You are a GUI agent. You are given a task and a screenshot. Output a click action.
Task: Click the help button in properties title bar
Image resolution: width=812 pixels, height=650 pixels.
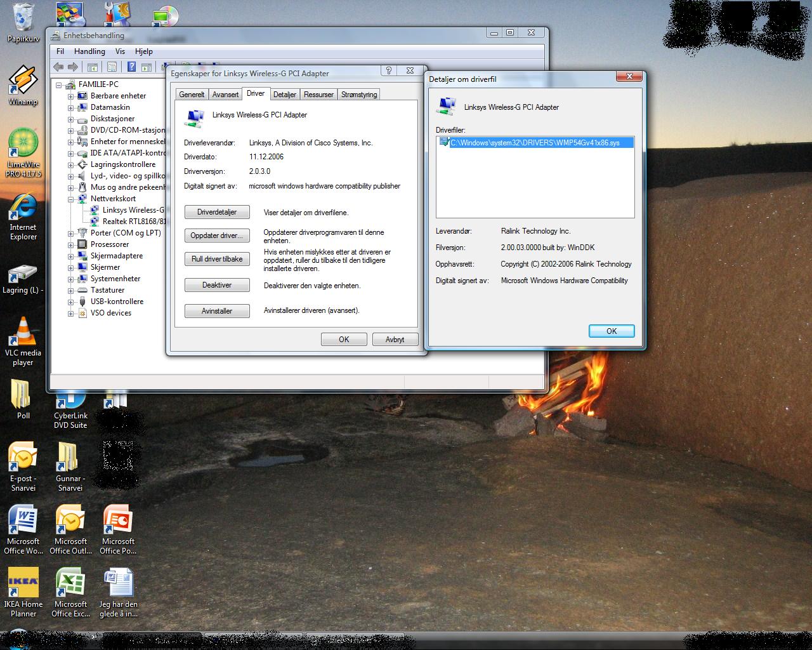[389, 70]
